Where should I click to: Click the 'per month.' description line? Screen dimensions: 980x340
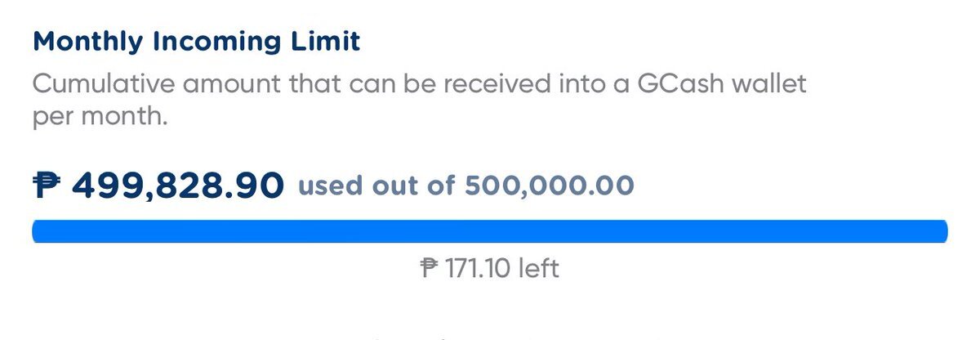click(x=100, y=115)
